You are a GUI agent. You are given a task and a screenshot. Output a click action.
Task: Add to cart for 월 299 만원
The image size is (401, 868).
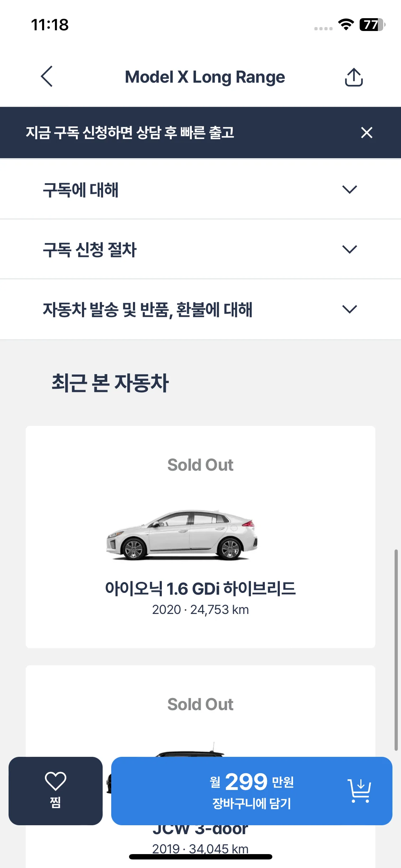(x=252, y=791)
